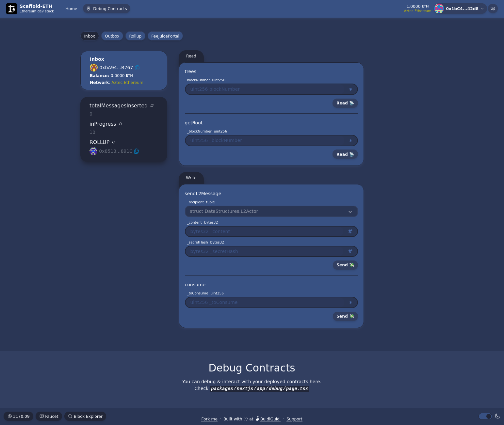Click the Aztec Ethereum network label in Inbox card
504x425 pixels.
(x=127, y=83)
